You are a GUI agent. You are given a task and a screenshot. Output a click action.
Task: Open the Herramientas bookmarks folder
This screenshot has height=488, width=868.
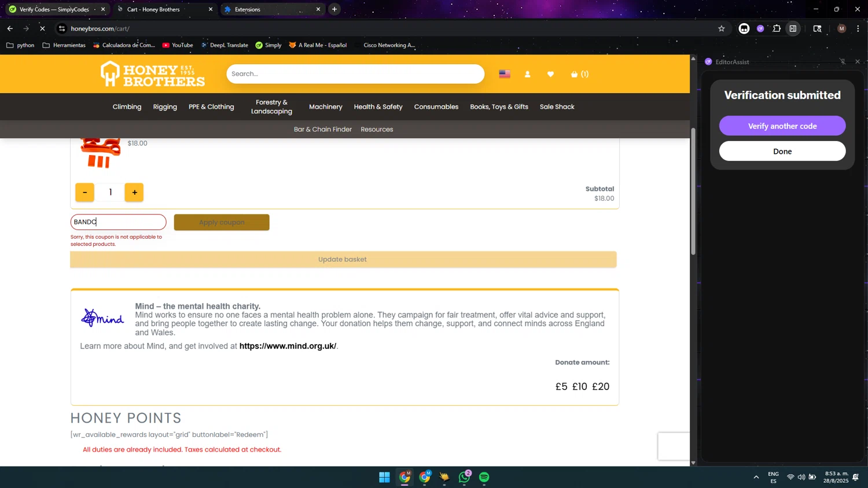pyautogui.click(x=64, y=45)
